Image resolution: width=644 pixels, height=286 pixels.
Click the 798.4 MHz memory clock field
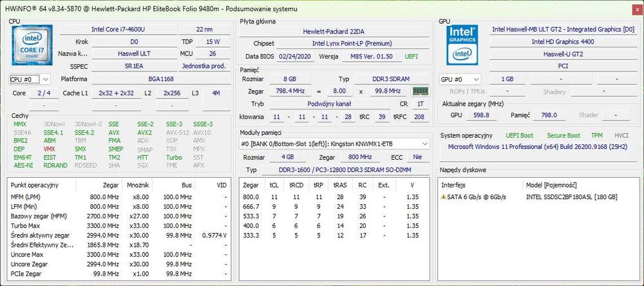289,91
